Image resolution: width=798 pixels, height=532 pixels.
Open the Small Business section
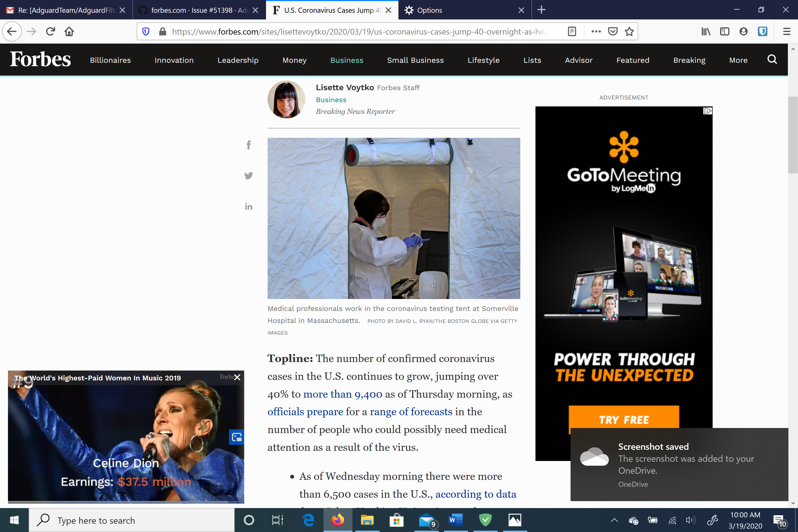[415, 60]
